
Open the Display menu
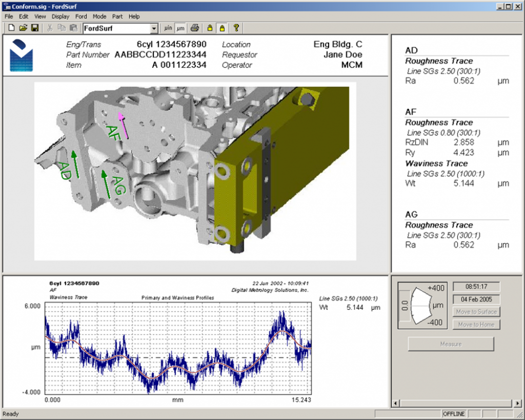point(60,16)
